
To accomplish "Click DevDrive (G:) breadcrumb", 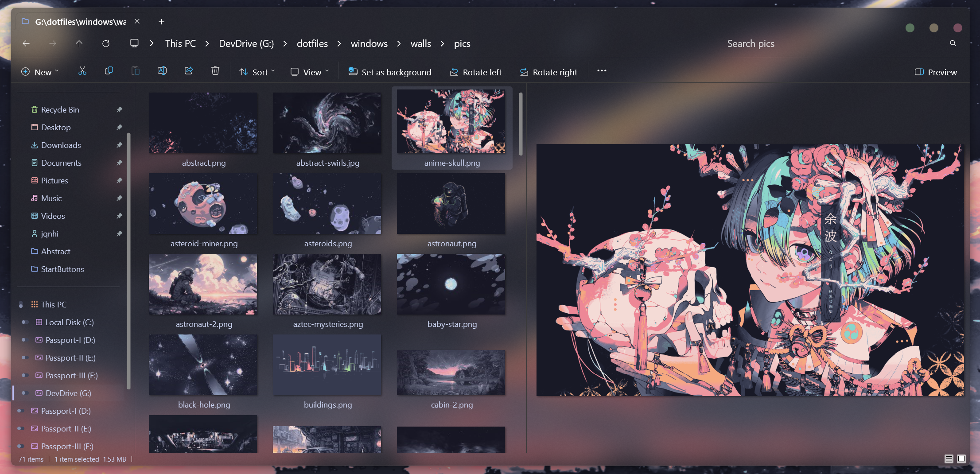I will tap(246, 43).
